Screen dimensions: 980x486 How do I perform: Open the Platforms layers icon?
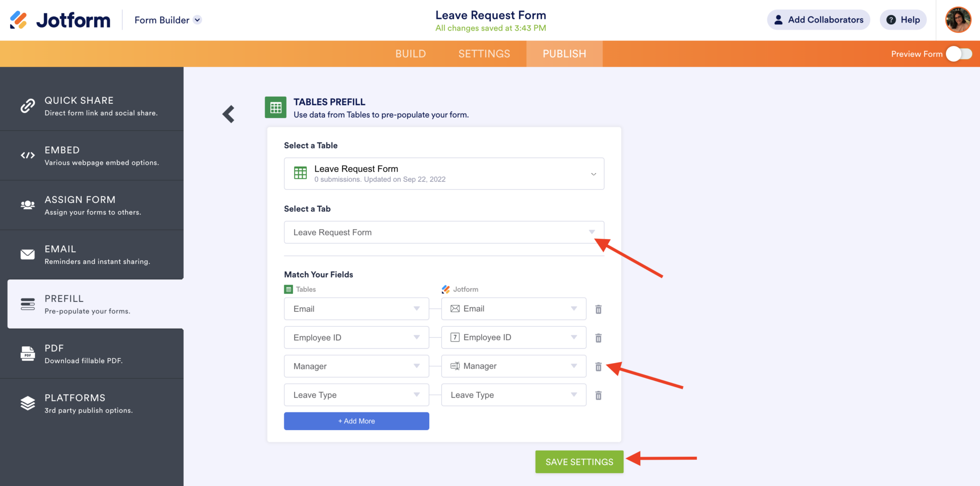[x=27, y=403]
